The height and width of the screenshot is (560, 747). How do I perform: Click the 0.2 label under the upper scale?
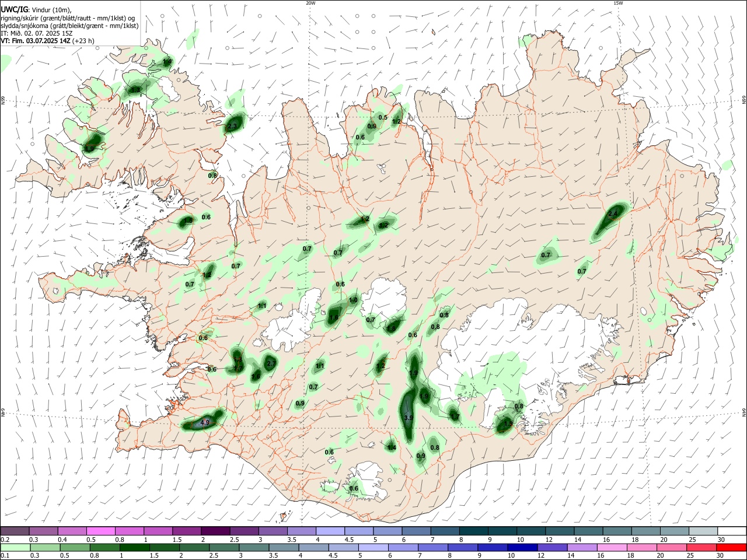[x=5, y=540]
